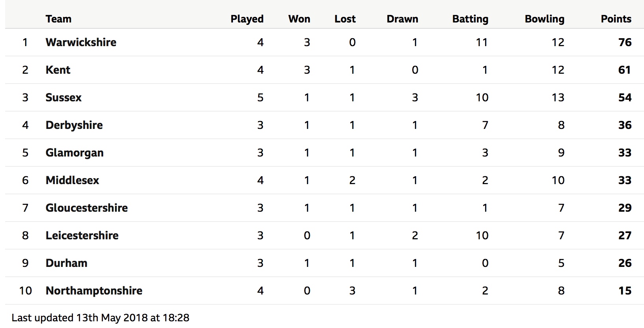Select the Durham team name

[66, 263]
